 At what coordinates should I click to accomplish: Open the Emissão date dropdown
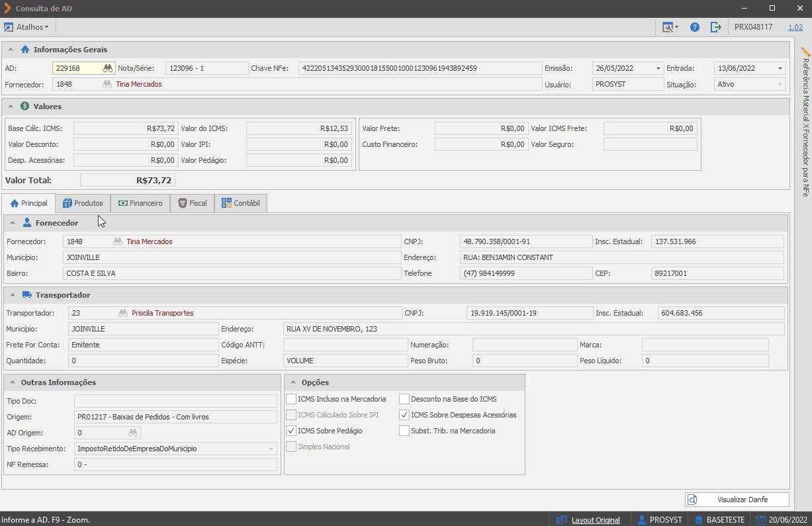[658, 68]
